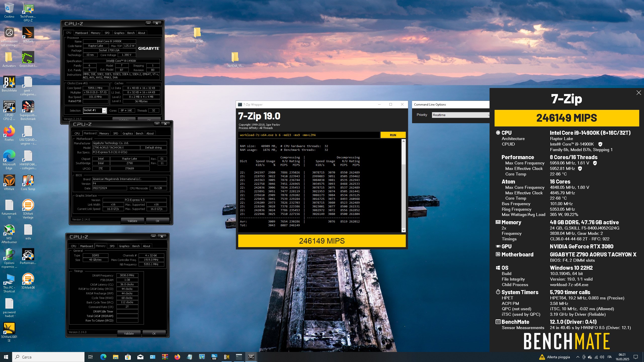Close the BenchMate result panel with X
The width and height of the screenshot is (644, 362).
(638, 93)
